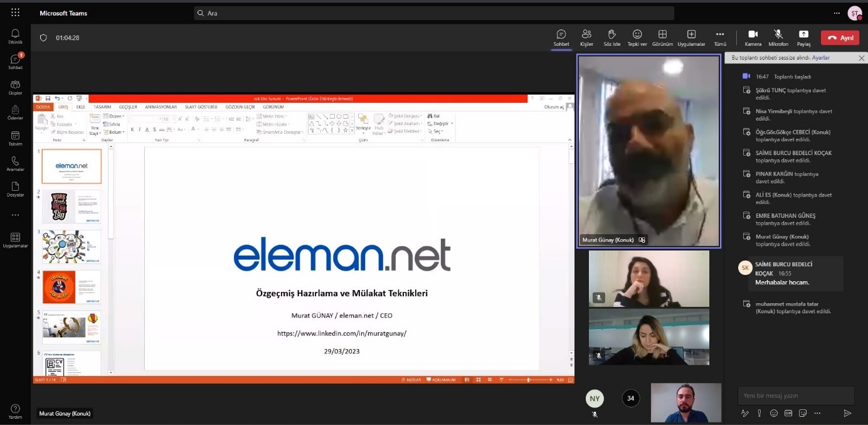Click the Ara search box
The width and height of the screenshot is (868, 425).
(x=434, y=13)
